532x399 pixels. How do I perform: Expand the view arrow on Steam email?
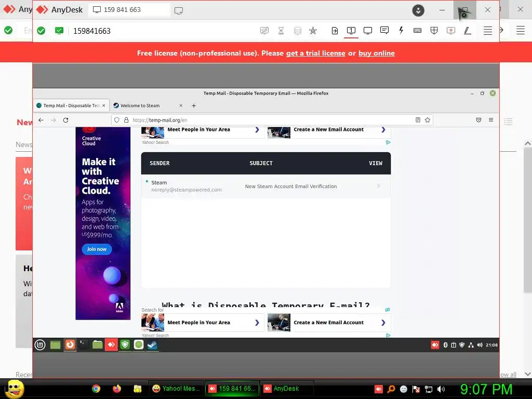378,186
